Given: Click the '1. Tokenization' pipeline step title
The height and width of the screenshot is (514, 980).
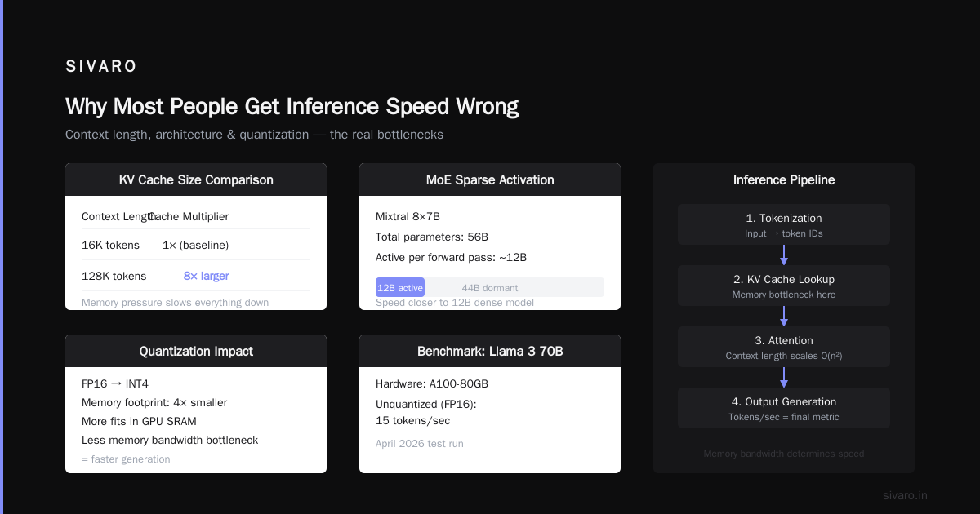Looking at the screenshot, I should pyautogui.click(x=784, y=218).
